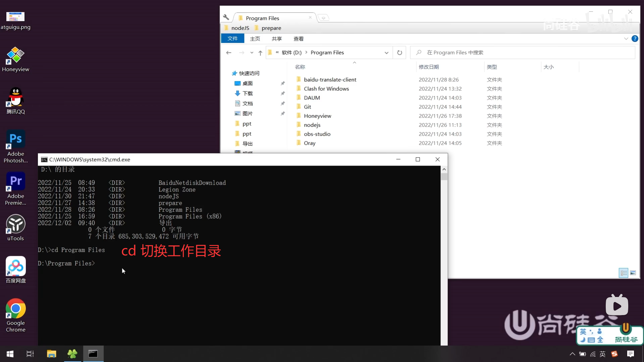
Task: Open the recent locations dropdown arrow
Action: (252, 53)
